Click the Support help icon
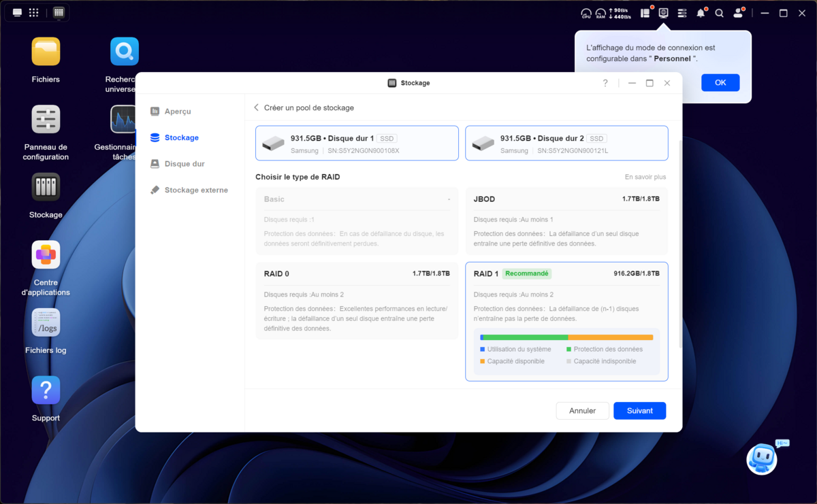817x504 pixels. coord(46,391)
